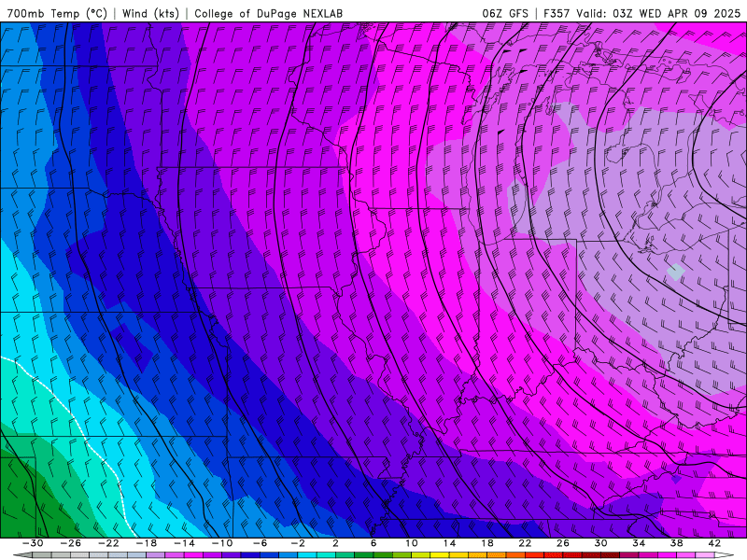This screenshot has height=560, width=747.
Task: Click the -14 tick label on color scale
Action: (184, 543)
